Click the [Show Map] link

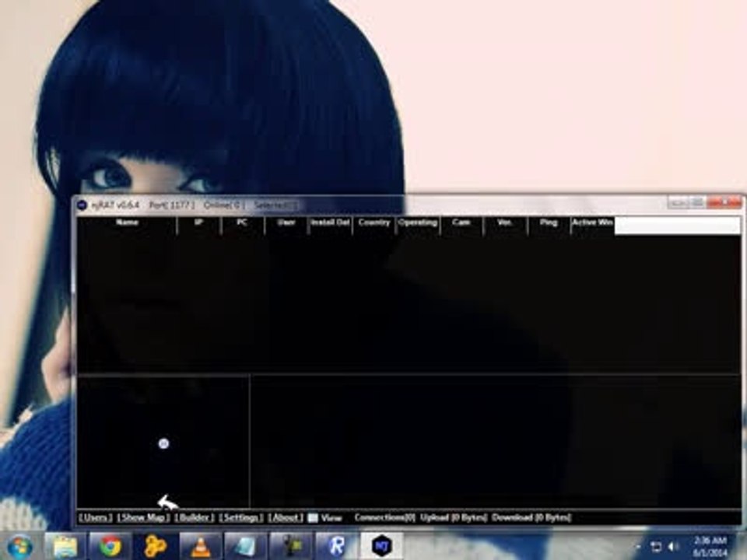(x=143, y=518)
